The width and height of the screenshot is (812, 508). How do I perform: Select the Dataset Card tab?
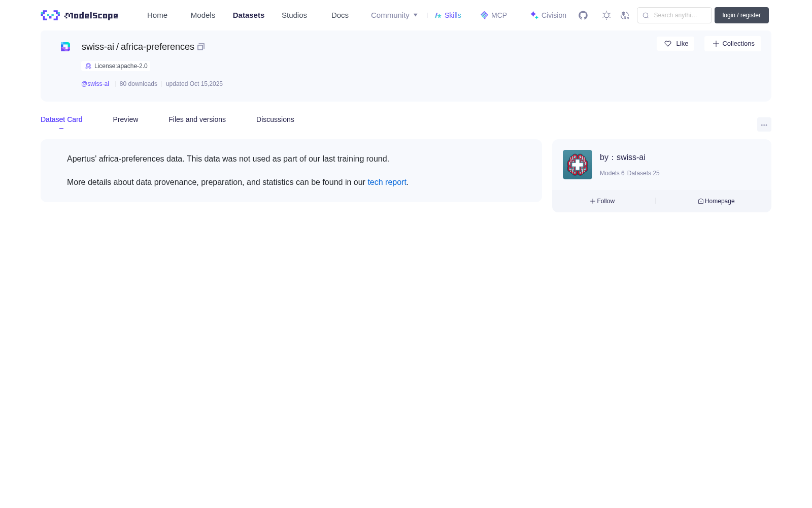pos(61,119)
